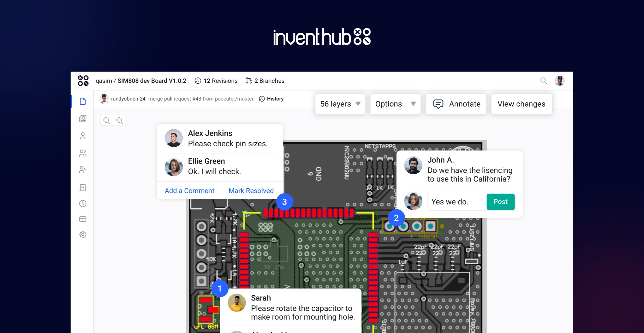Open commit History link
The height and width of the screenshot is (333, 644).
coord(271,99)
